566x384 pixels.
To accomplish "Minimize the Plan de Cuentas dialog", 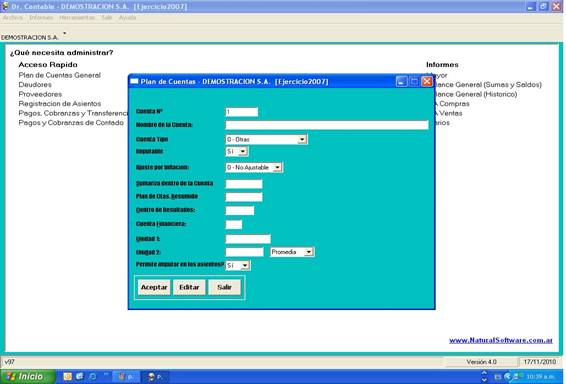I will pos(401,82).
